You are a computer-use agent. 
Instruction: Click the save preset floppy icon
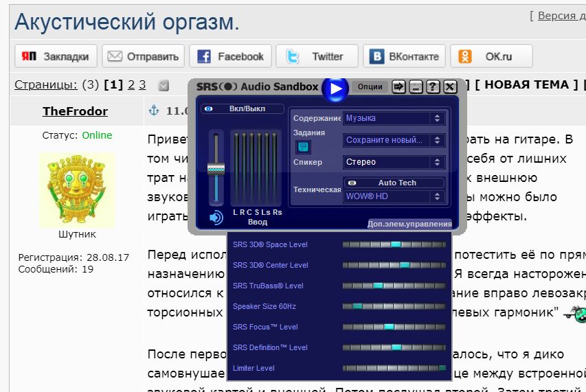303,146
